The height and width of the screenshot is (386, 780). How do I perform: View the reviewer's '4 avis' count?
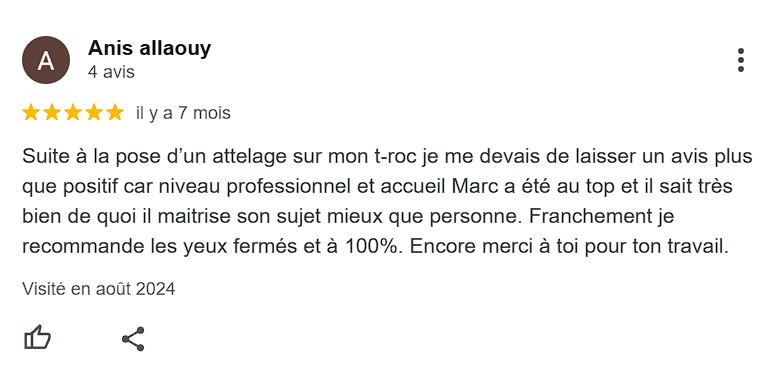(111, 72)
